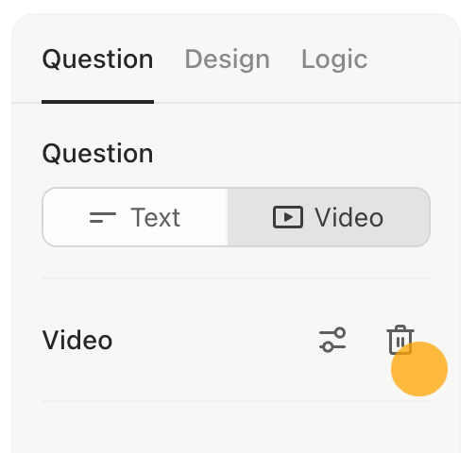The image size is (476, 453).
Task: Click the underline beneath the Question tab
Action: pyautogui.click(x=97, y=102)
